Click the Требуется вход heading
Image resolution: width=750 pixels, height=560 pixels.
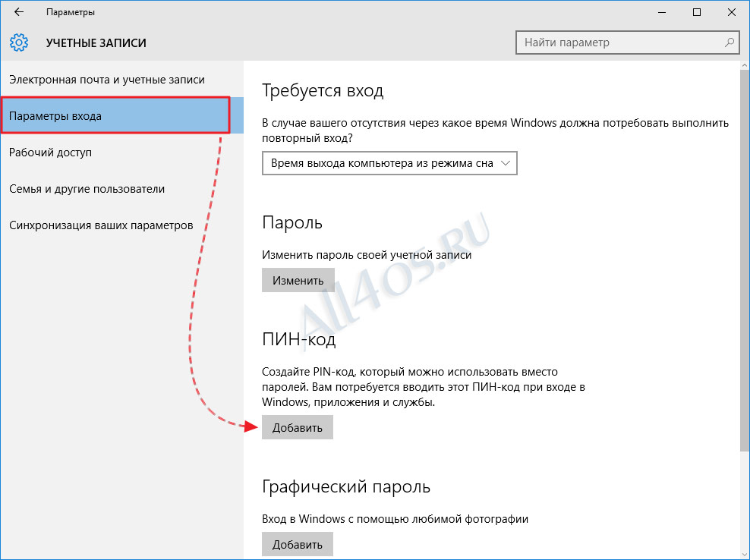pos(323,90)
